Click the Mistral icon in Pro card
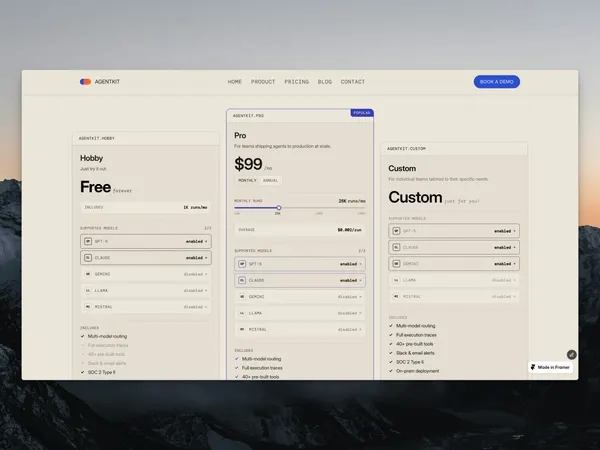This screenshot has height=450, width=600. click(x=242, y=329)
